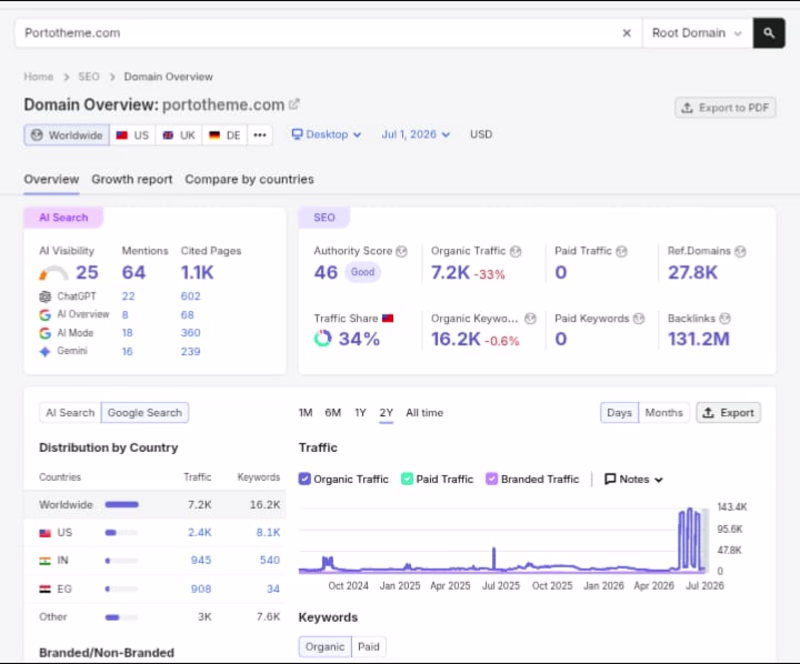Select Google Search distribution toggle
The image size is (800, 664).
tap(145, 412)
